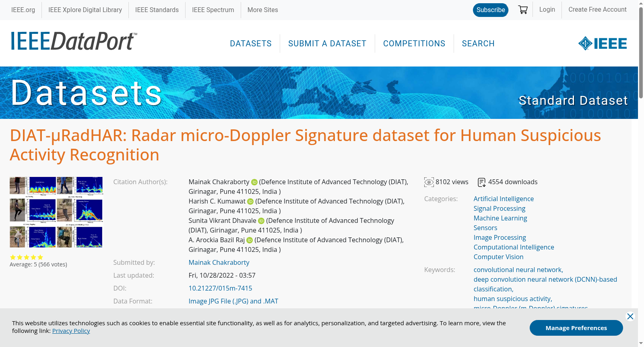
Task: Open ORCID icon beside Mainak Chakraborty
Action: [254, 182]
